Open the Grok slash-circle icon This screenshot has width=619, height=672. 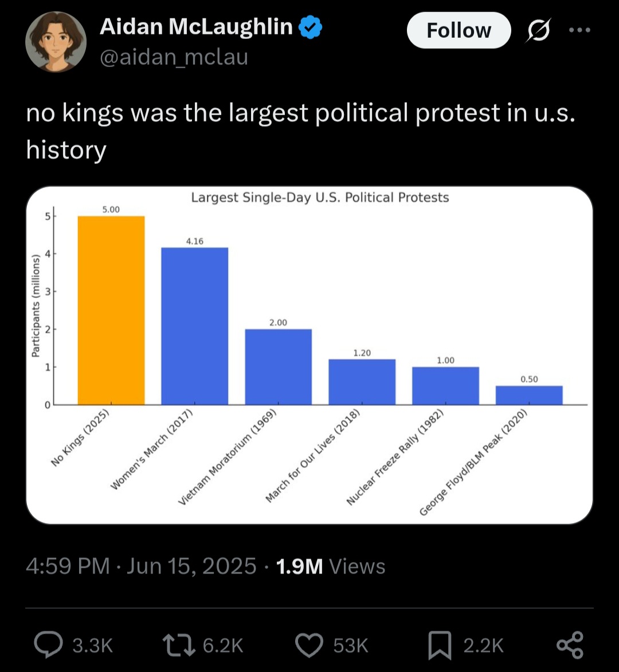(538, 30)
